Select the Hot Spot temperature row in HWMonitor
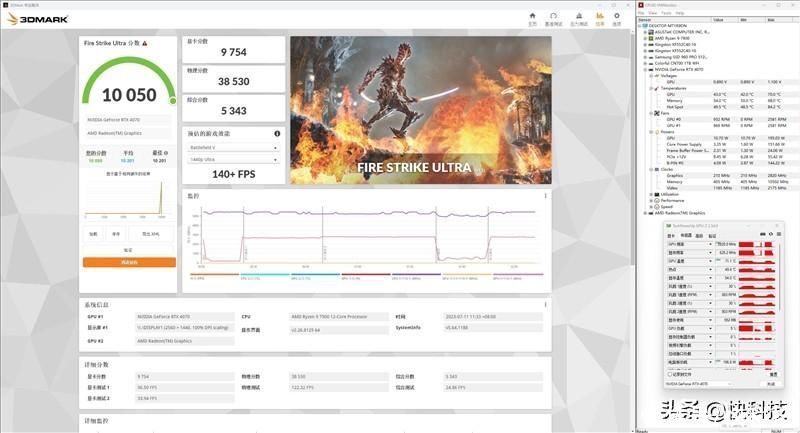The height and width of the screenshot is (433, 800). (719, 107)
